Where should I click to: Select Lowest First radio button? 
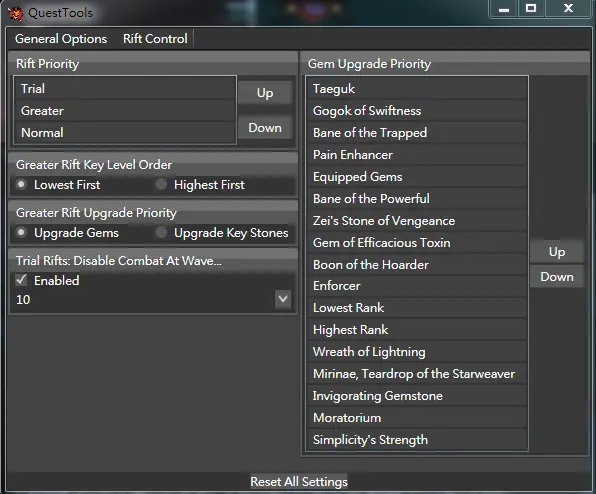point(21,185)
